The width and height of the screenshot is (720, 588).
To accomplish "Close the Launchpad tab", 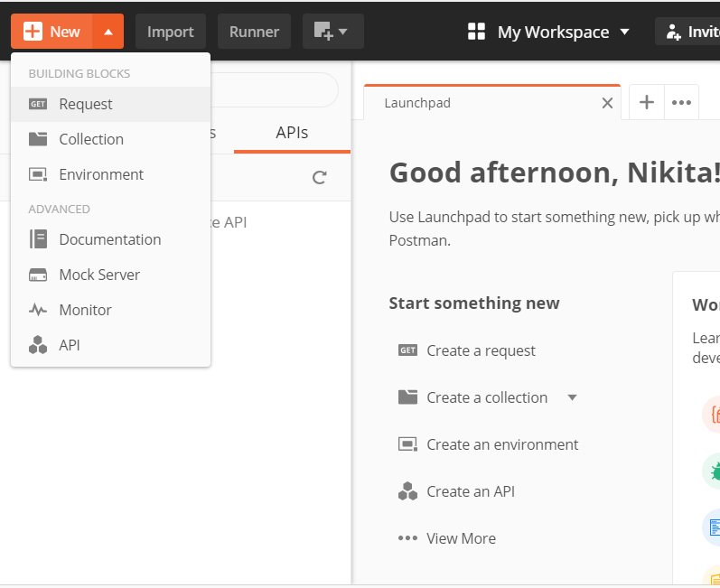I will coord(607,103).
